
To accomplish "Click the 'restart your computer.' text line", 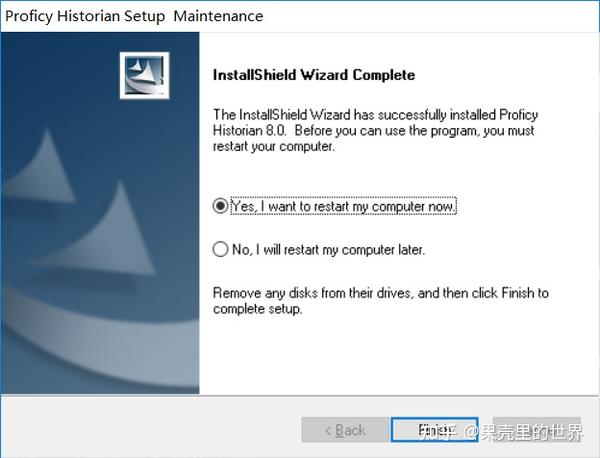I will click(273, 147).
